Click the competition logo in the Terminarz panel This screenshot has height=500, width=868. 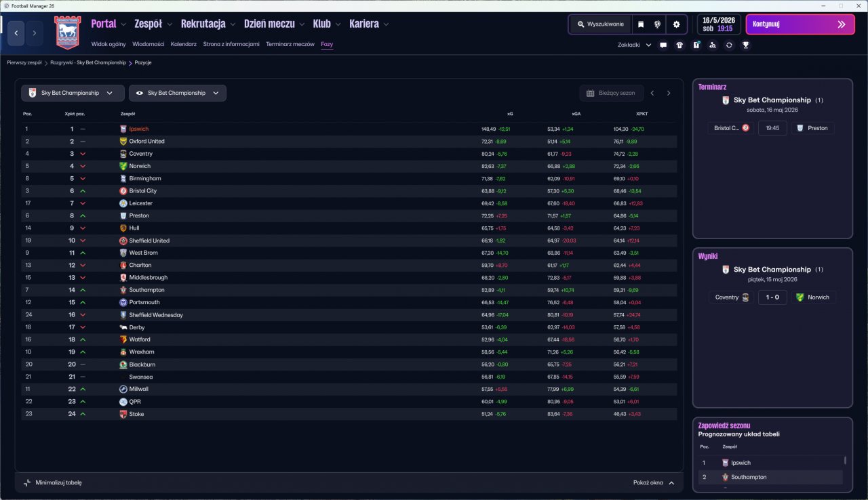[x=726, y=100]
